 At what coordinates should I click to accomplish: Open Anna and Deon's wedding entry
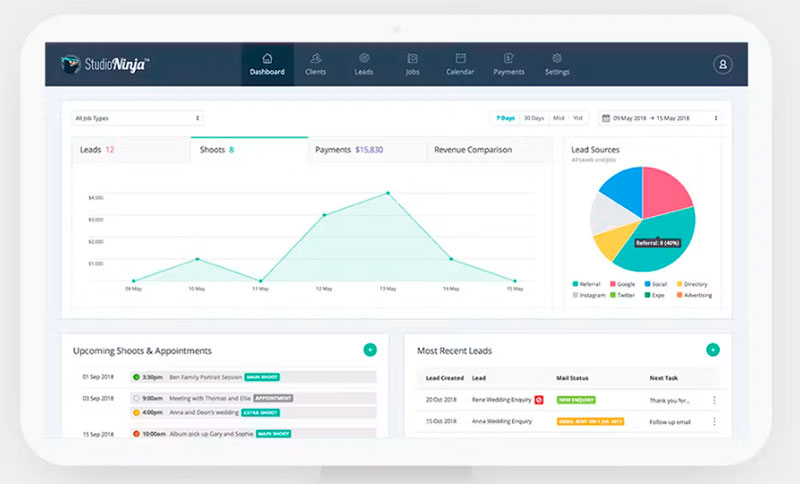click(x=204, y=413)
